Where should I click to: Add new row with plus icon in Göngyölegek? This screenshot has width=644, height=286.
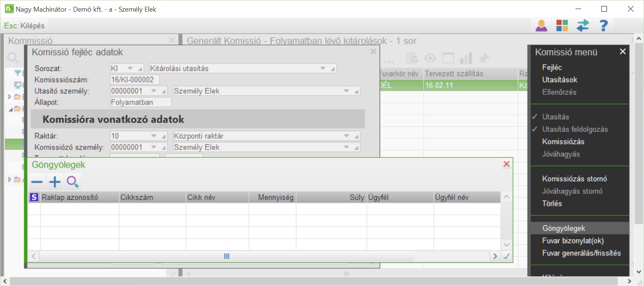[x=55, y=182]
